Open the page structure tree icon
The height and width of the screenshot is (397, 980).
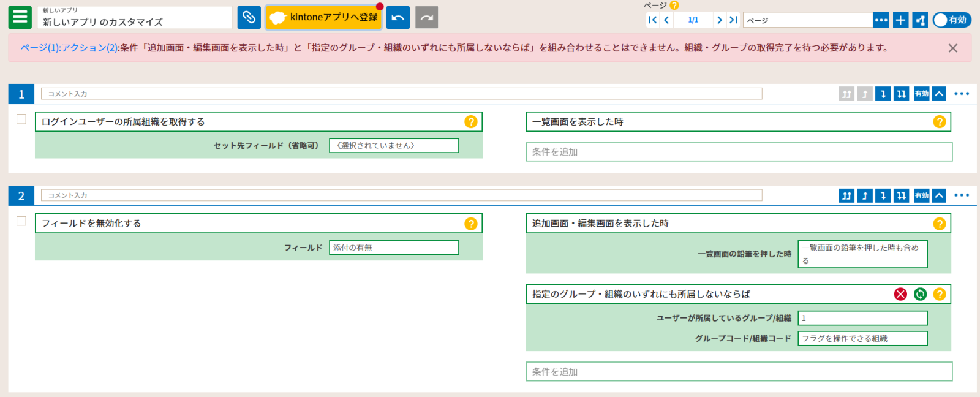(x=920, y=20)
